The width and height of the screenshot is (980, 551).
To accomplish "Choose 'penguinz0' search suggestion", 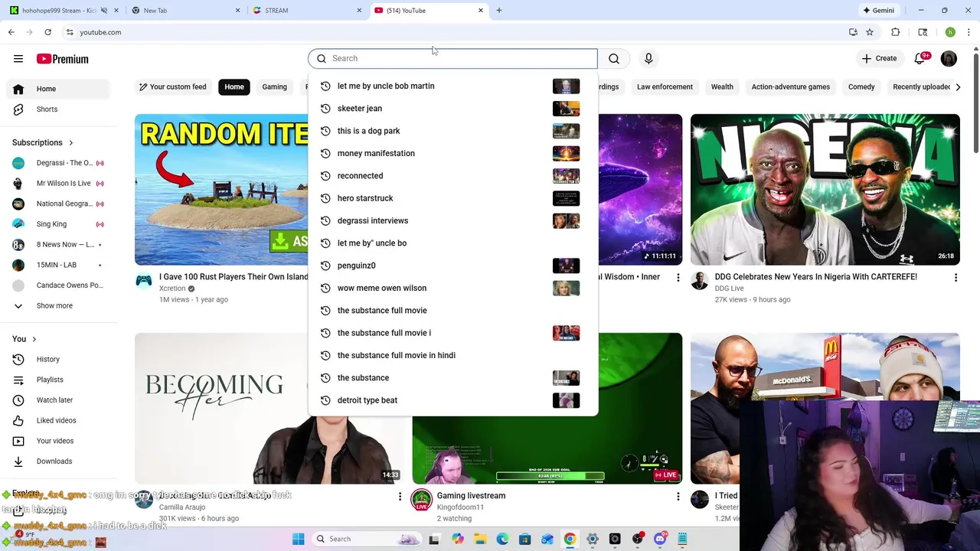I will click(x=452, y=266).
